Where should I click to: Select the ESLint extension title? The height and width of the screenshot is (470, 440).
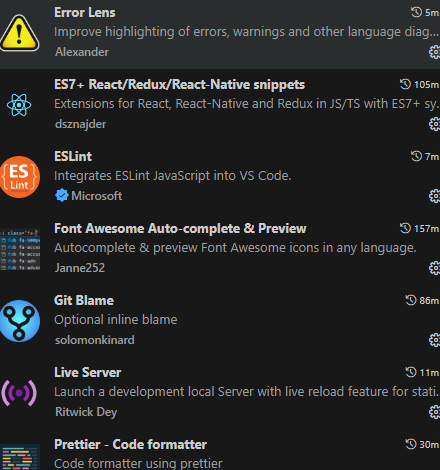[73, 157]
